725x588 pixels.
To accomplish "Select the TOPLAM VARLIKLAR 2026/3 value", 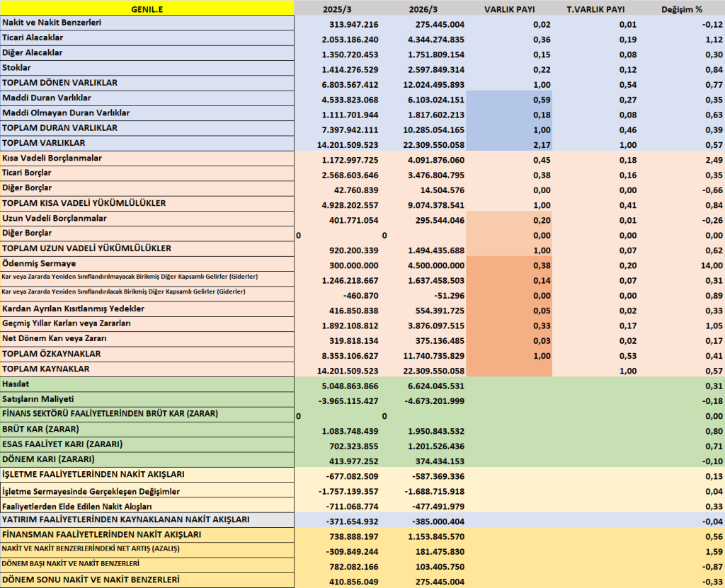I will [433, 144].
